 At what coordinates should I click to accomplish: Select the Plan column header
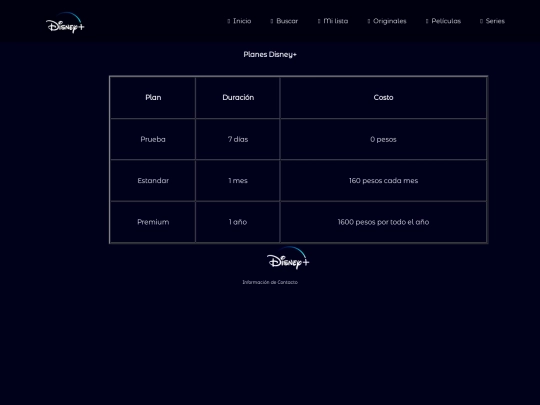[x=153, y=97]
